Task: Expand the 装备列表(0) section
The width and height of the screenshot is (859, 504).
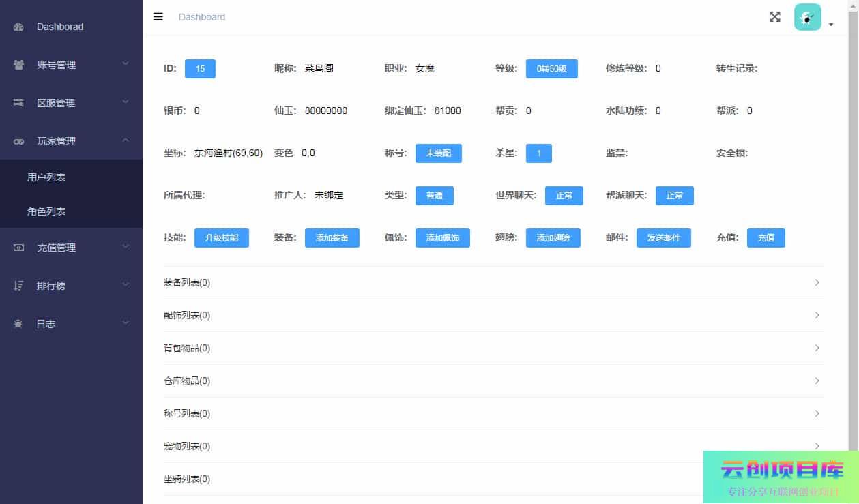Action: [x=493, y=282]
